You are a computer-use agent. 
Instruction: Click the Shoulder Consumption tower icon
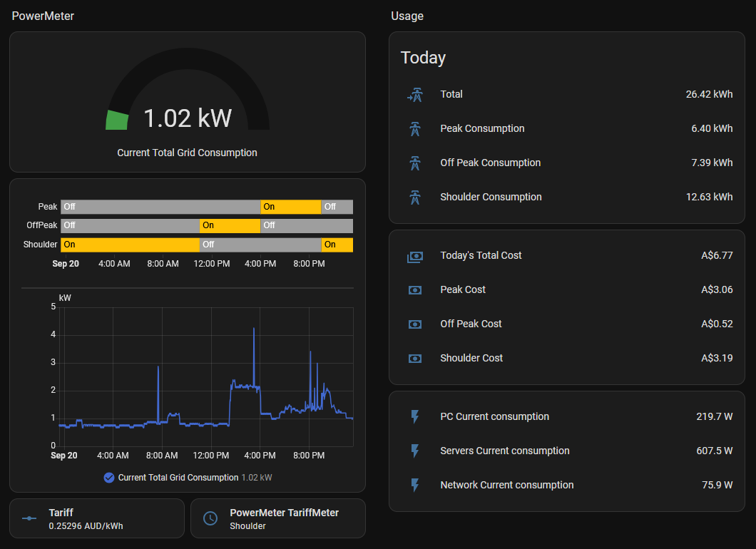(x=414, y=197)
